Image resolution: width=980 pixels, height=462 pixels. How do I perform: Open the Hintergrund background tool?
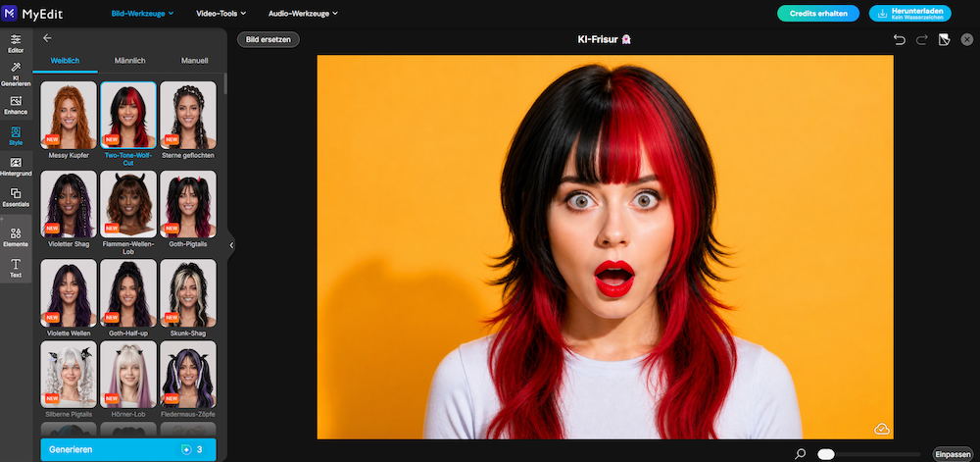pyautogui.click(x=16, y=167)
